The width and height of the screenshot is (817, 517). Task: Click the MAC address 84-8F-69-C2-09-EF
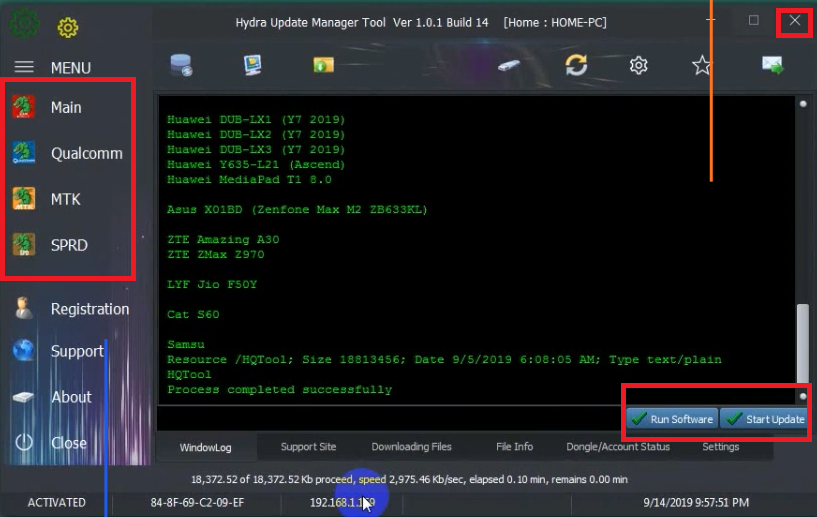(x=197, y=502)
